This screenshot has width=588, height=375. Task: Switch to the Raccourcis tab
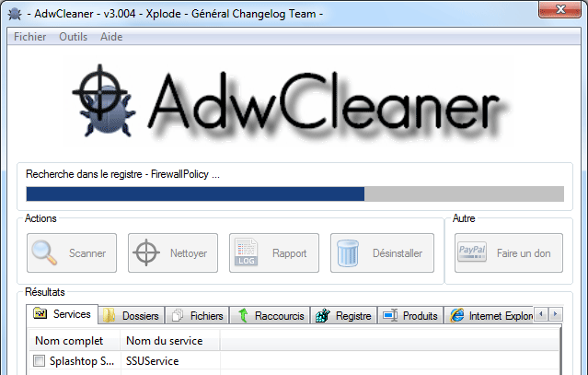(x=271, y=316)
